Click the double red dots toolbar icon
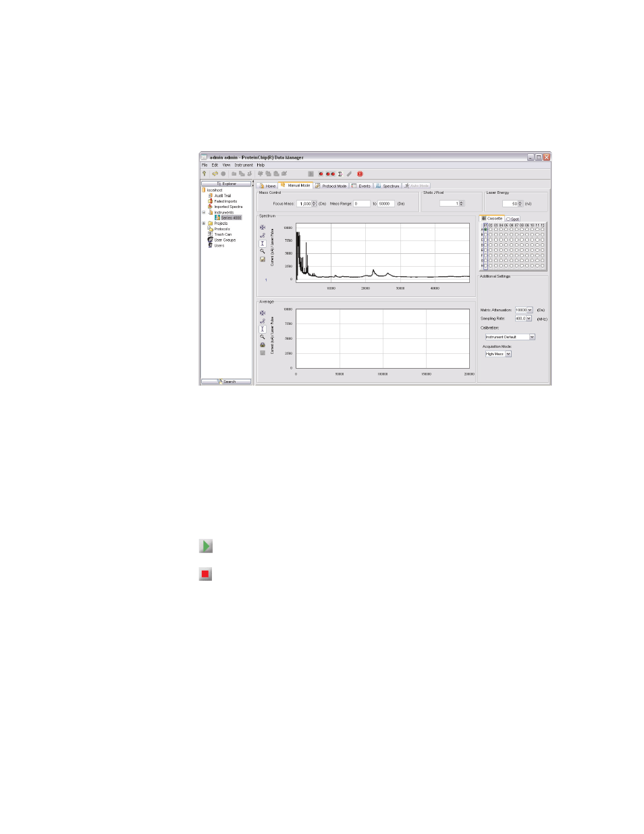 (330, 174)
